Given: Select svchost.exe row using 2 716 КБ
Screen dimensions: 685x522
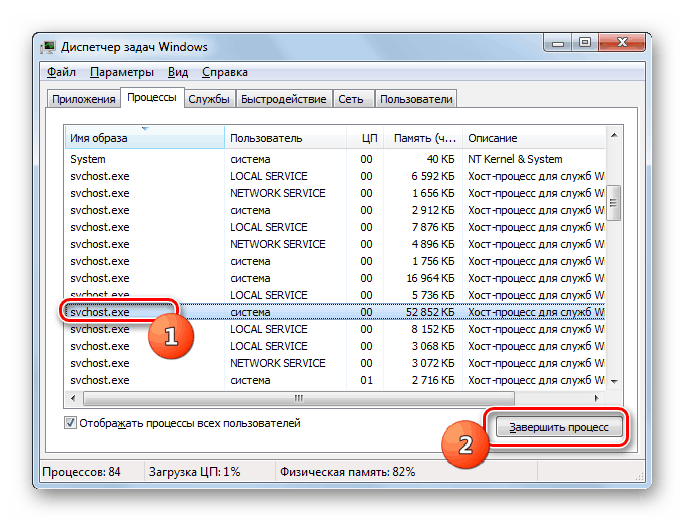Looking at the screenshot, I should 335,380.
